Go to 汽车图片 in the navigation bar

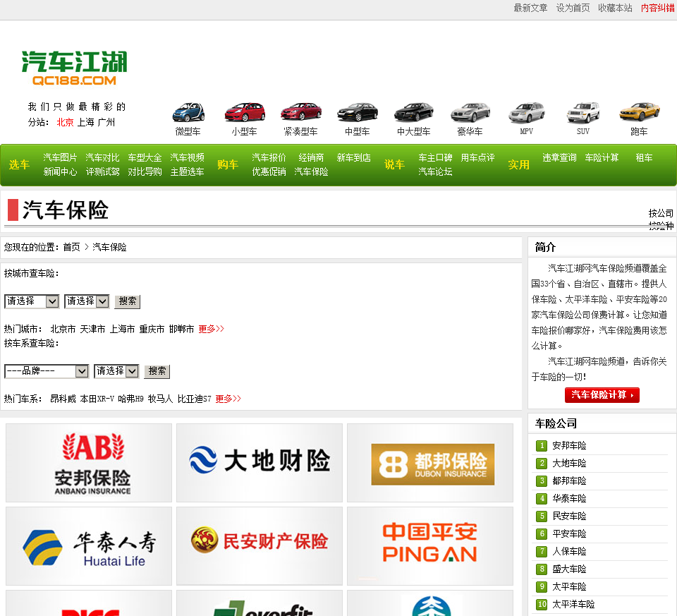[60, 157]
